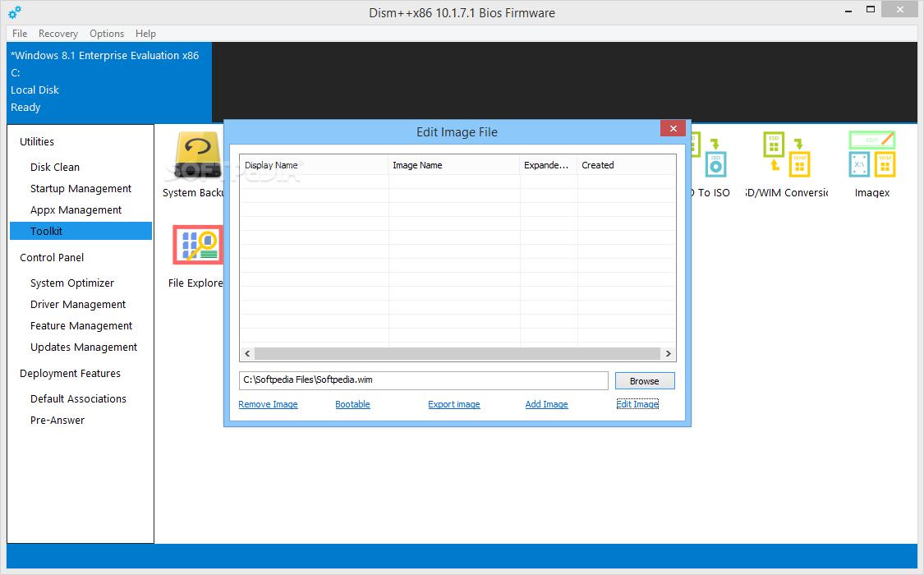The width and height of the screenshot is (924, 575).
Task: Click the Remove Image link
Action: [x=268, y=404]
